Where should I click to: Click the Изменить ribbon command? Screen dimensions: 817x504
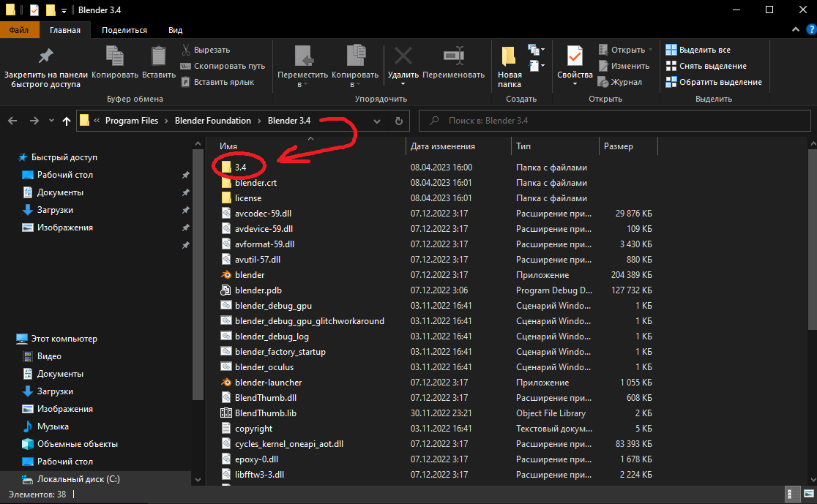[x=624, y=66]
